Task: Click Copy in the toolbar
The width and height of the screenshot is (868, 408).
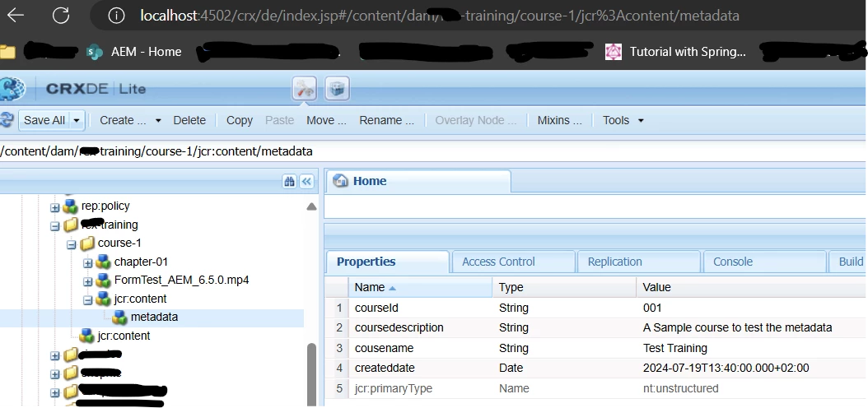Action: 239,120
